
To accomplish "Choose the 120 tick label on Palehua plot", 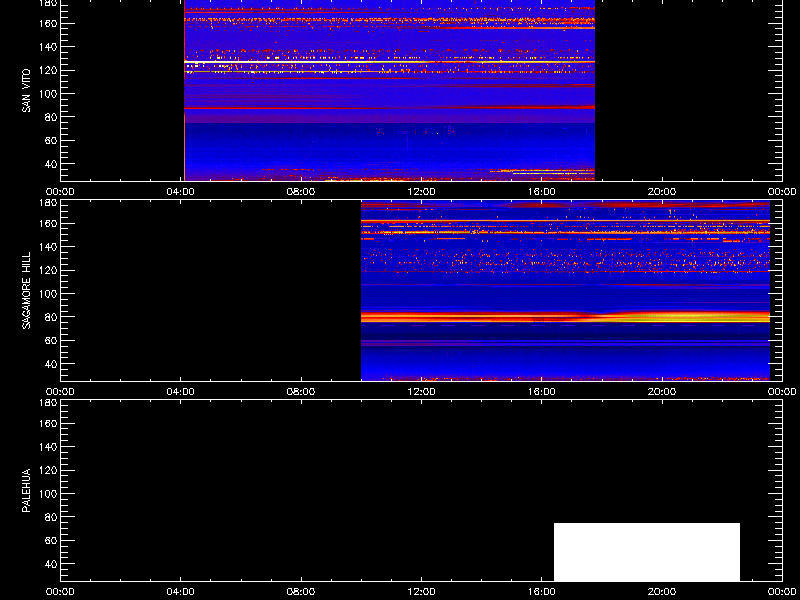I will pyautogui.click(x=49, y=470).
